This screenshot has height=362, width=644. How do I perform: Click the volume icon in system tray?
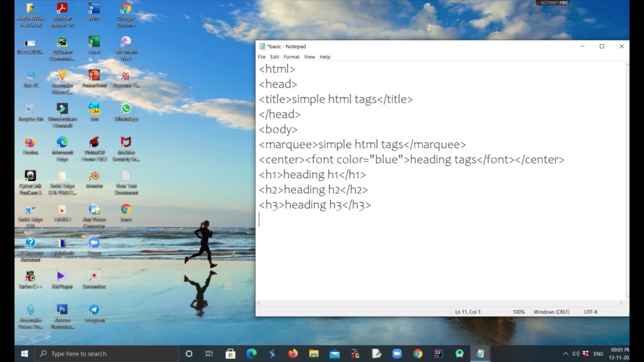pyautogui.click(x=575, y=354)
